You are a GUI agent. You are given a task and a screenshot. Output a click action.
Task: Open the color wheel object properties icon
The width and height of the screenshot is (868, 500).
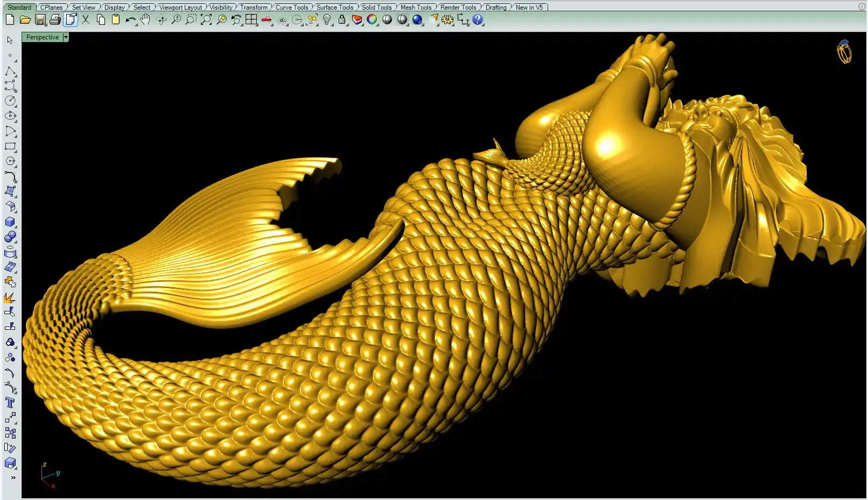[x=372, y=20]
